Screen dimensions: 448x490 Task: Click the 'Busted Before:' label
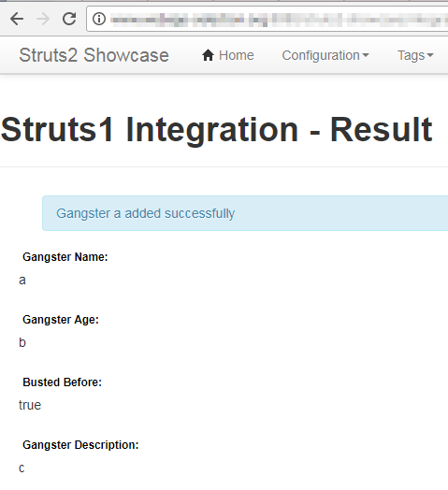(63, 382)
